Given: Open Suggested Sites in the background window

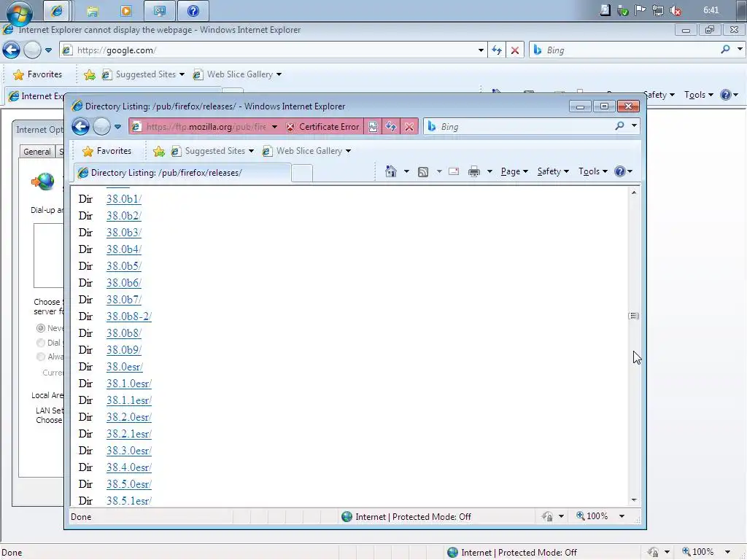Looking at the screenshot, I should click(144, 74).
